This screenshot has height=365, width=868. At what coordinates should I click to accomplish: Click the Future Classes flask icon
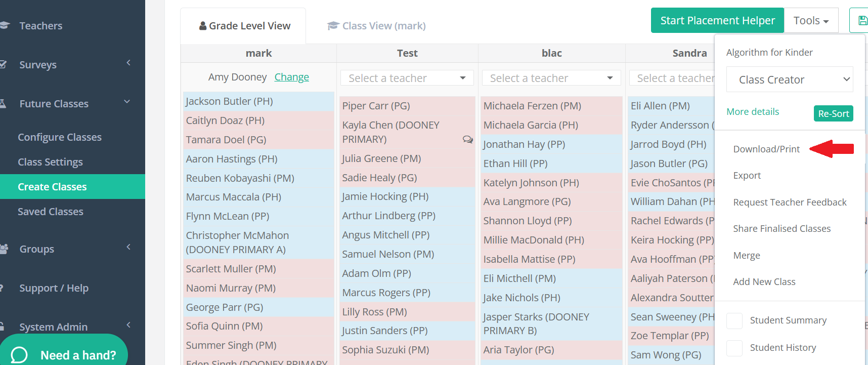[x=3, y=103]
